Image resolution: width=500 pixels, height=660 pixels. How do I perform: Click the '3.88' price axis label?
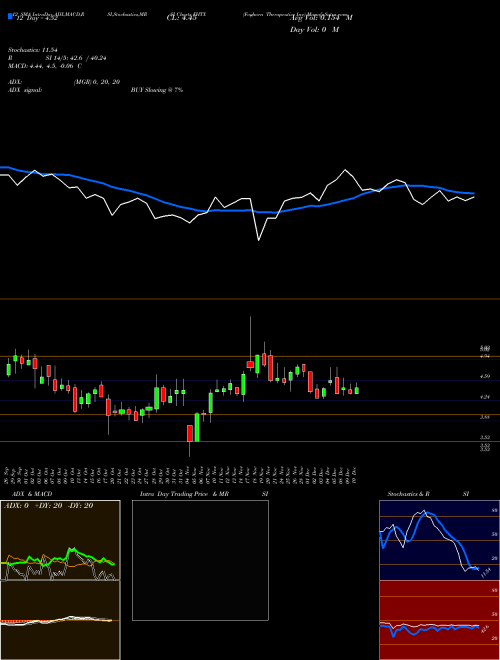(x=485, y=417)
